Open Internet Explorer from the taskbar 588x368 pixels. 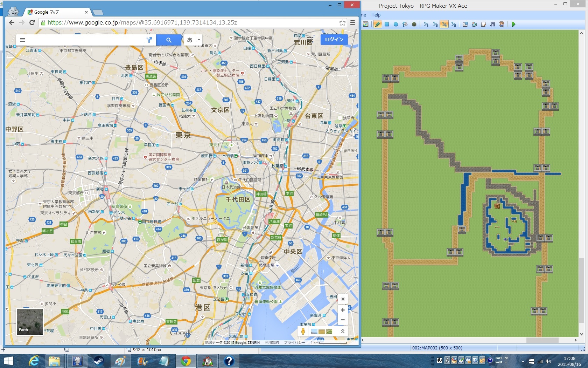(x=34, y=361)
